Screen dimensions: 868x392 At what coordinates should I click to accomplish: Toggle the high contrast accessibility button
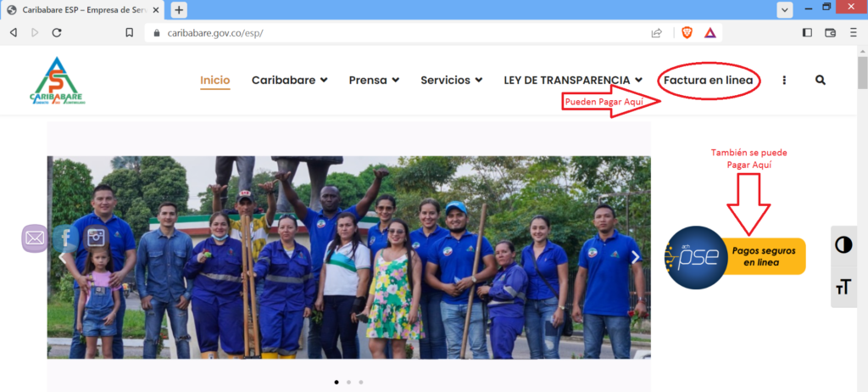tap(843, 245)
